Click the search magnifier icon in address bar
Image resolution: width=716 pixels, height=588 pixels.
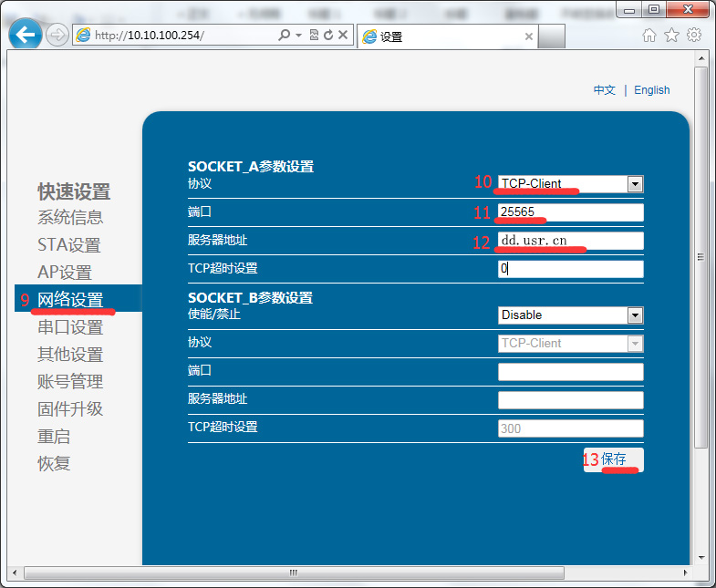pos(284,35)
